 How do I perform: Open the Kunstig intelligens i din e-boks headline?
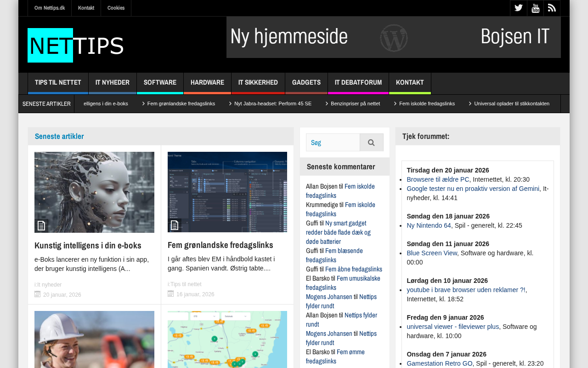coord(88,245)
